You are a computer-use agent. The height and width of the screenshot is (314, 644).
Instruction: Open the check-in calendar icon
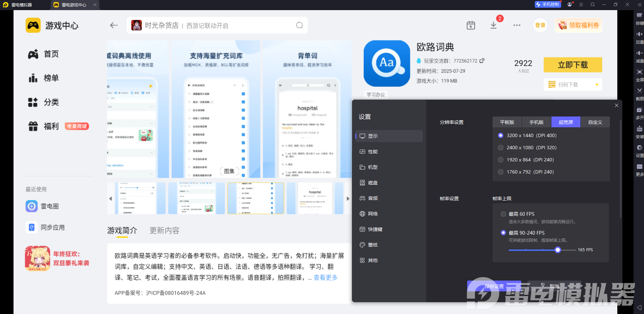click(x=471, y=25)
